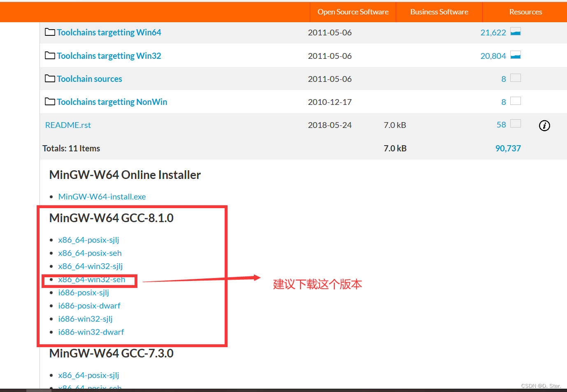Viewport: 567px width, 392px height.
Task: Download GCC-8.1.0 x86_64-win32-sjlj build
Action: pos(91,266)
